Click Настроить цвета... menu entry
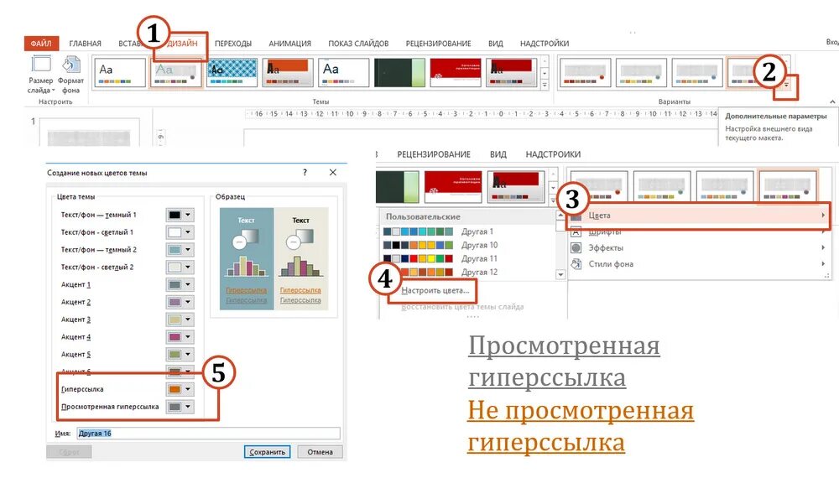Viewport: 839px width, 504px height. pos(435,290)
